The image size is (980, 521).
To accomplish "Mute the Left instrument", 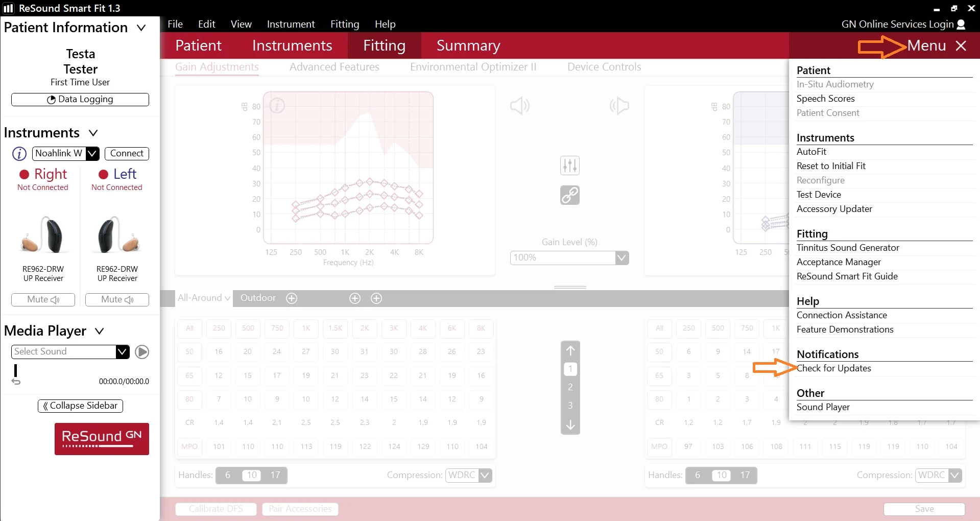I will click(x=117, y=300).
